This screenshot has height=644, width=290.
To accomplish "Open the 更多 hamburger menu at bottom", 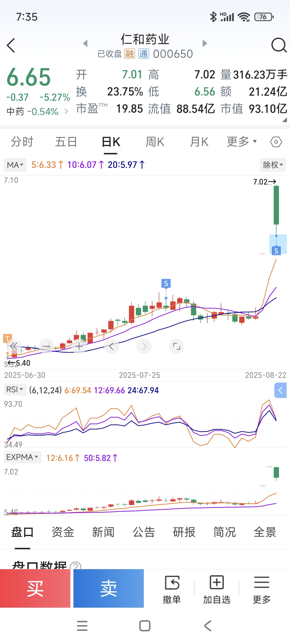I will tap(262, 589).
